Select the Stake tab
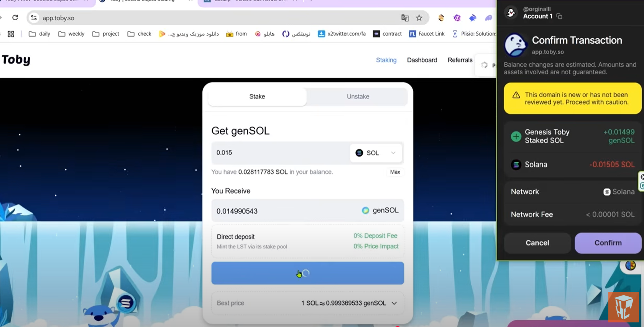 tap(257, 96)
